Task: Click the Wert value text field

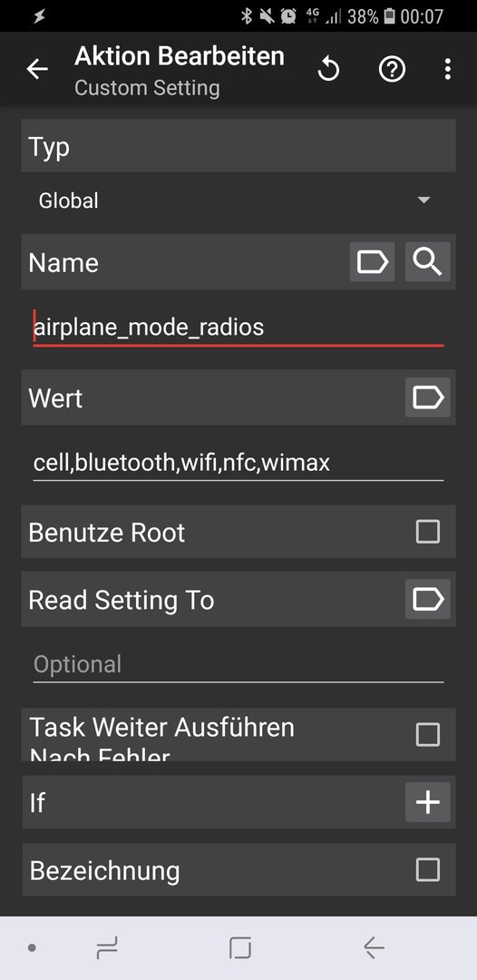Action: point(238,463)
